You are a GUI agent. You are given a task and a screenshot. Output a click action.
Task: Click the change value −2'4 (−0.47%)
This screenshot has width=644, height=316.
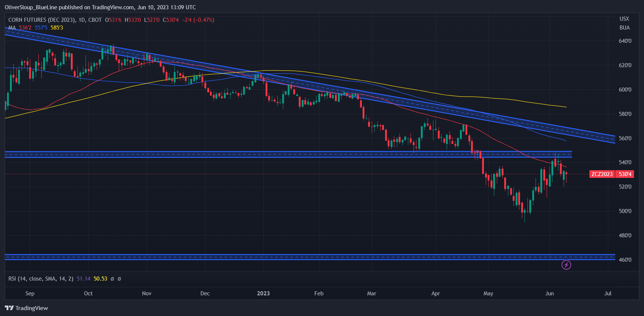point(198,20)
